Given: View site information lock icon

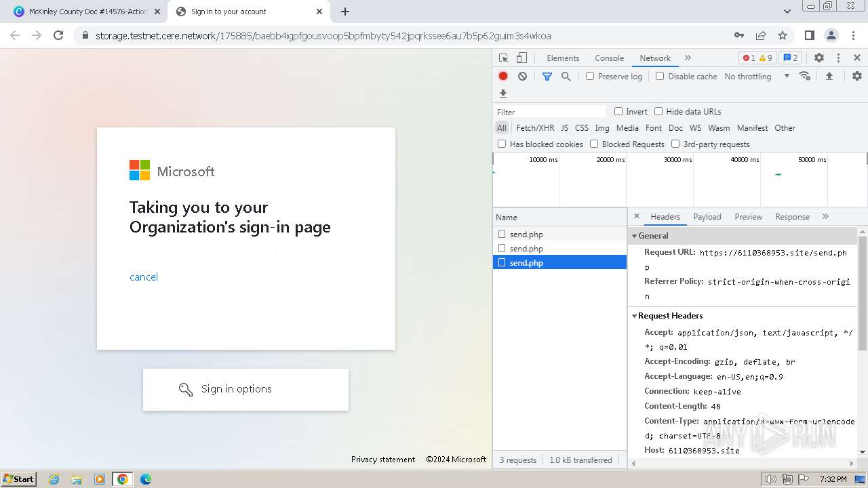Looking at the screenshot, I should click(85, 36).
